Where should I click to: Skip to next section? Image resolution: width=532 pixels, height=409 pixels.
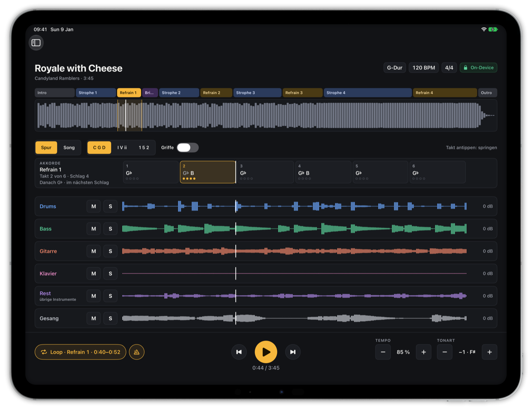point(293,352)
